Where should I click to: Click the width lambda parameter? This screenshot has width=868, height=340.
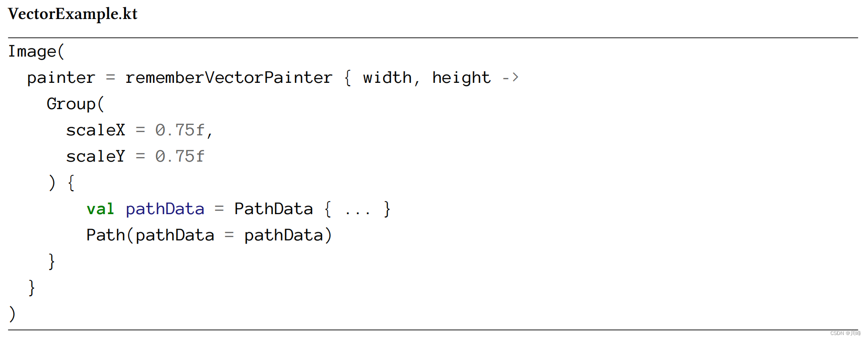(387, 78)
